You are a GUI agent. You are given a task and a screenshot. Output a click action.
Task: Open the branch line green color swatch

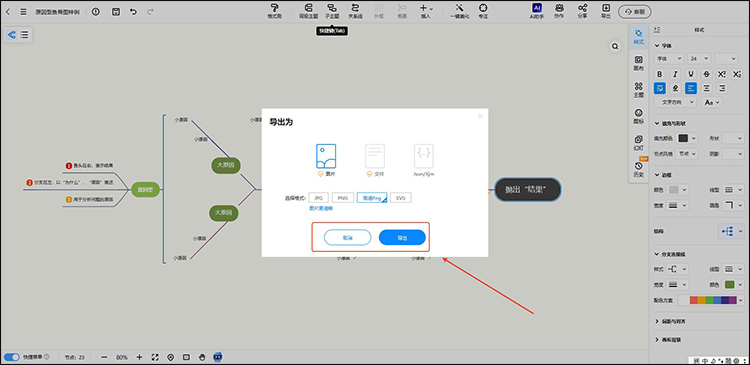(729, 285)
